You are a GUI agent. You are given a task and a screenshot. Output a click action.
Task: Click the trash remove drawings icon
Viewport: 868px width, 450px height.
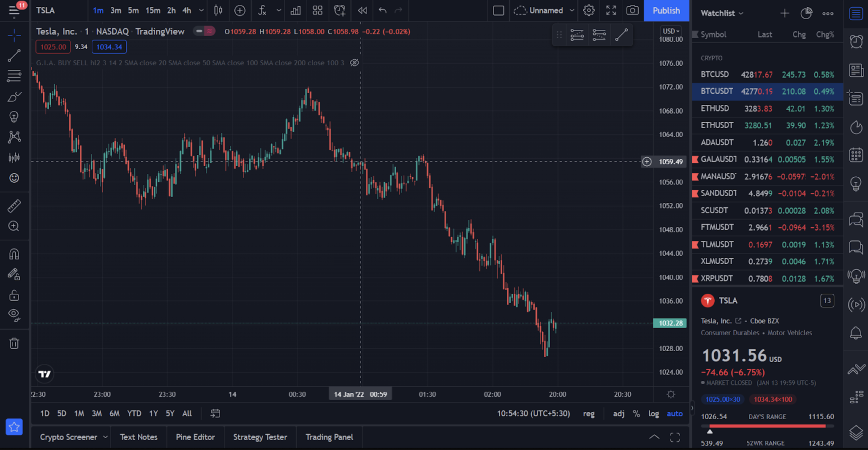pyautogui.click(x=14, y=343)
